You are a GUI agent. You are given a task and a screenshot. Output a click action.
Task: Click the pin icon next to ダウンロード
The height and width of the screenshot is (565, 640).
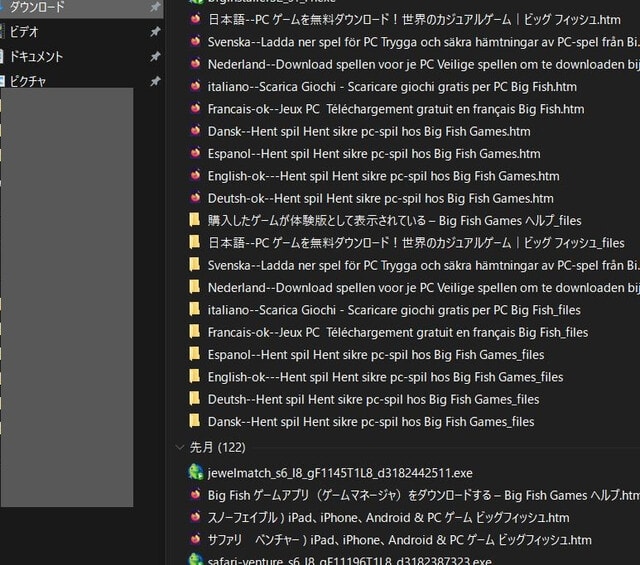[x=155, y=7]
